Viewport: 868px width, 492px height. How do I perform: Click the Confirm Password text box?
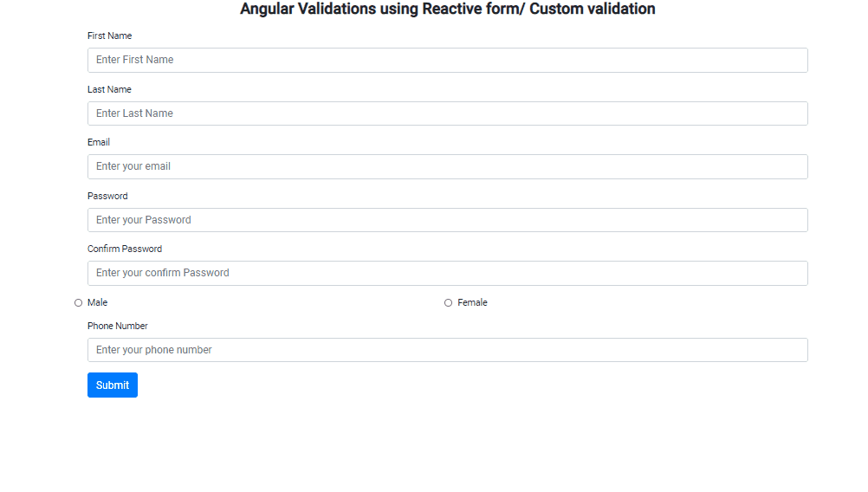(447, 274)
